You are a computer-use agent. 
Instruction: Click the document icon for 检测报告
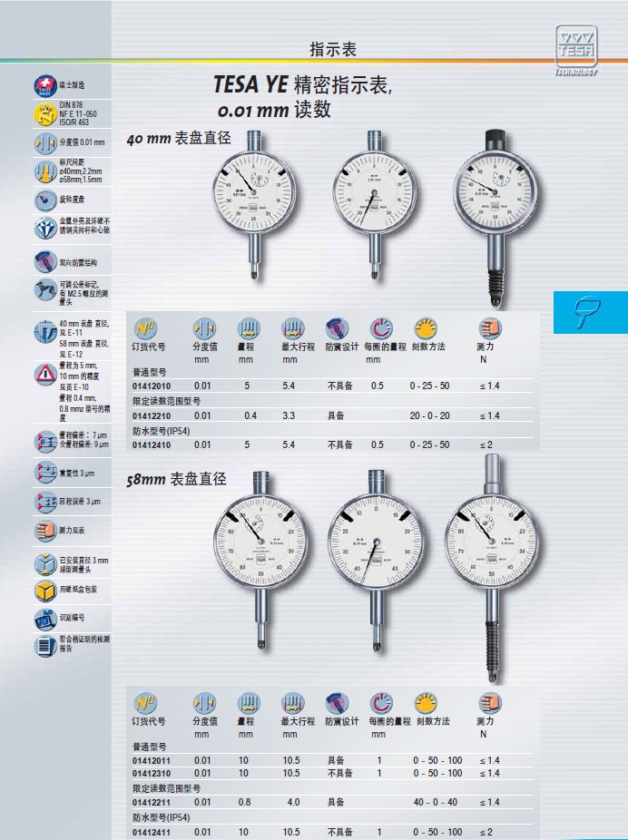point(45,645)
